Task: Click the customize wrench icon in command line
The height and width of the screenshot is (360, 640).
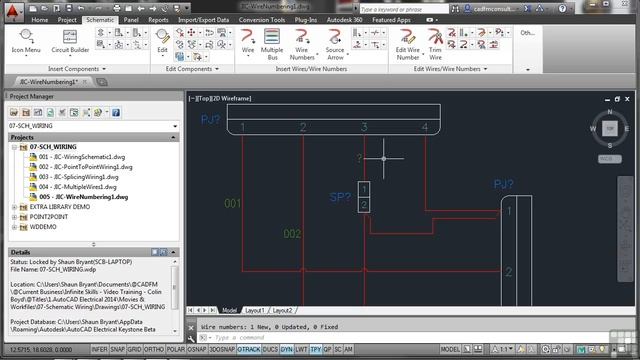Action: coord(191,338)
